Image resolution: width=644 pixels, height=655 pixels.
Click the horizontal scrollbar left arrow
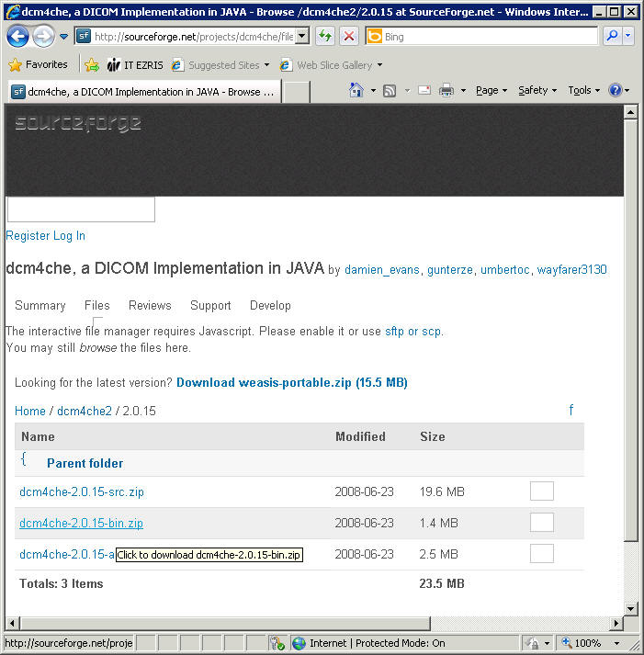[x=12, y=624]
